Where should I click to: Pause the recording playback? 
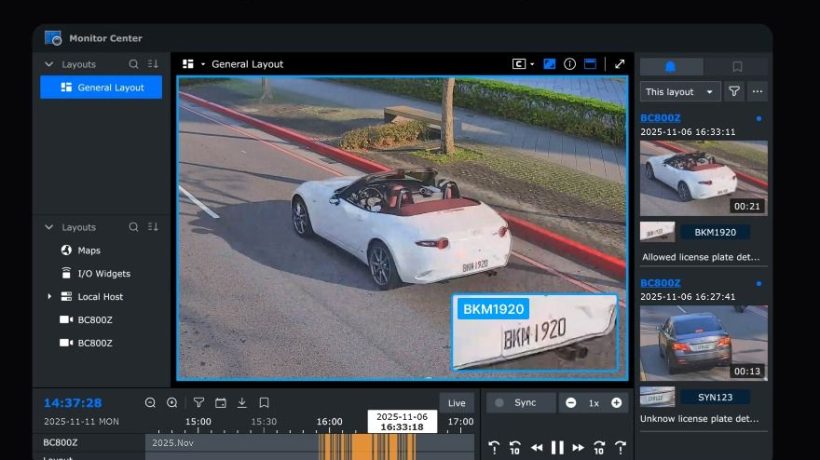557,447
